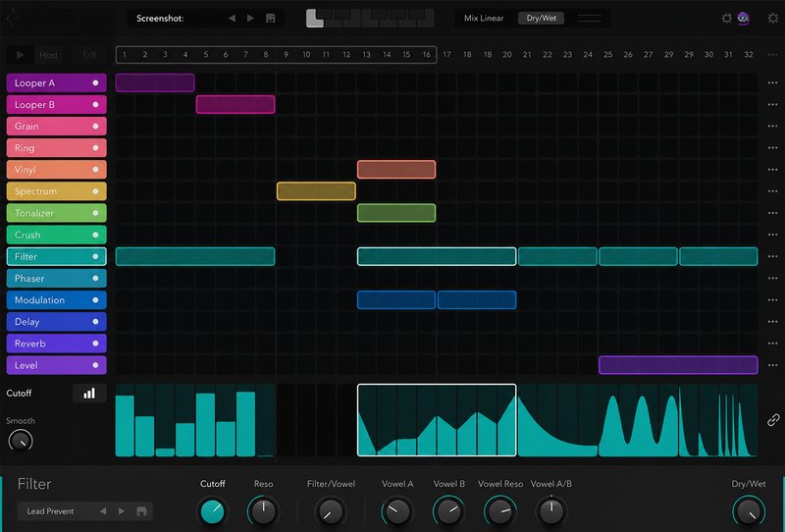This screenshot has width=785, height=532.
Task: Select the Cutoff parameter label
Action: [212, 484]
